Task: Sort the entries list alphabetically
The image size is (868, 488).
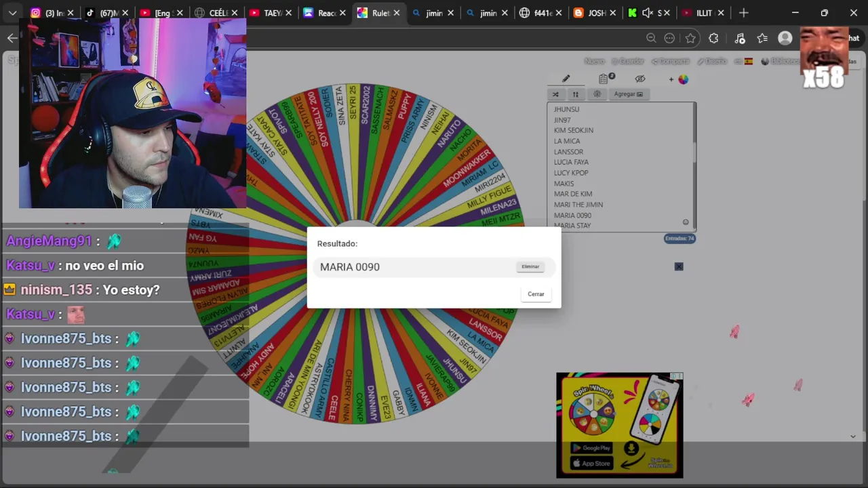Action: click(575, 94)
